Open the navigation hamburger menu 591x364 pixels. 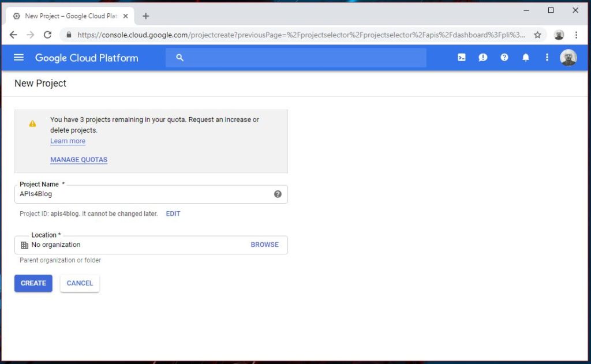click(x=19, y=57)
